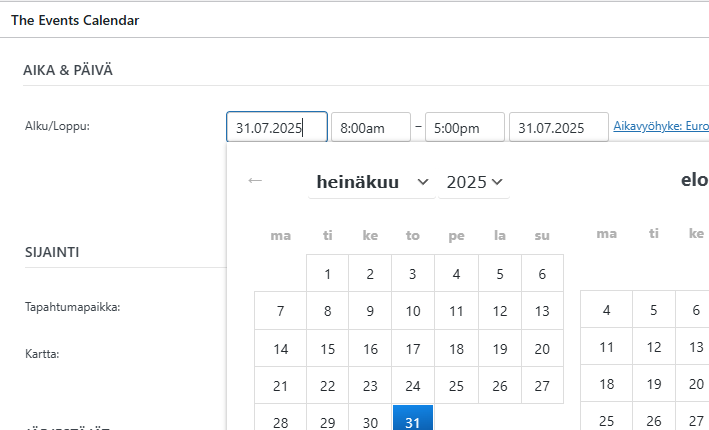The height and width of the screenshot is (430, 709).
Task: Choose day 19 in the next-month calendar
Action: click(x=653, y=384)
